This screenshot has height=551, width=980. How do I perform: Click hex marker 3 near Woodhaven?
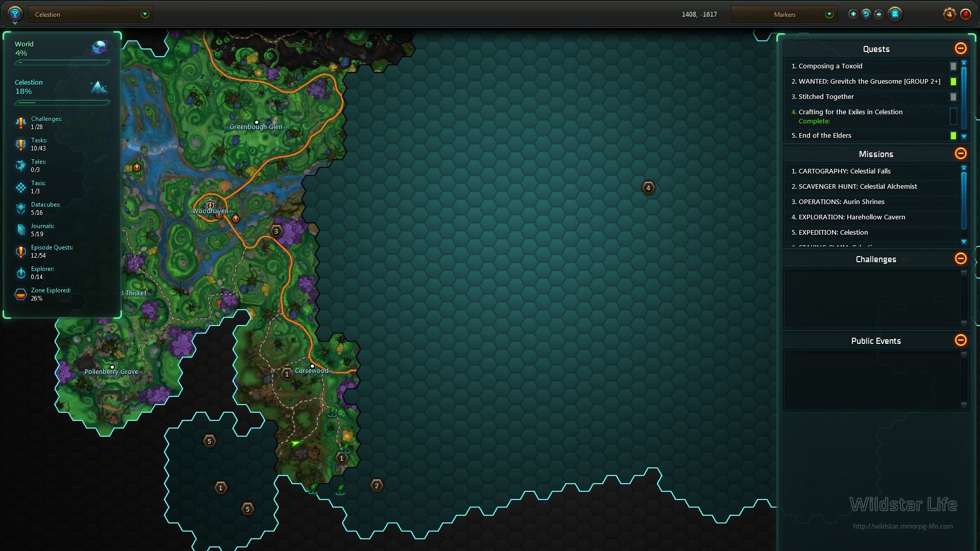tap(276, 231)
